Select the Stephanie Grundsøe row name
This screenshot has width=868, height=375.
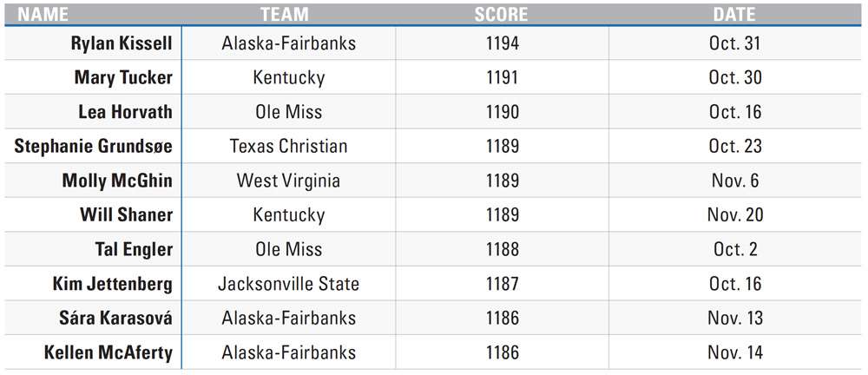[93, 147]
